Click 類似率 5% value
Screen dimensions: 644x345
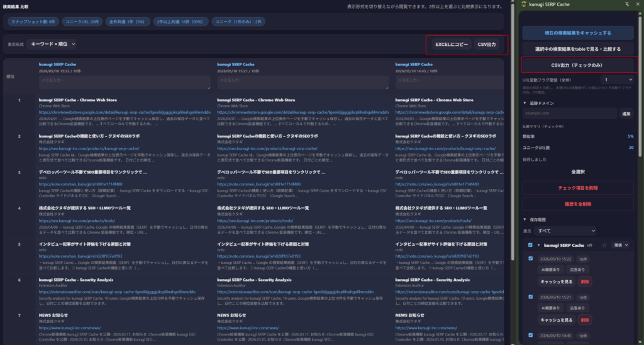click(630, 136)
